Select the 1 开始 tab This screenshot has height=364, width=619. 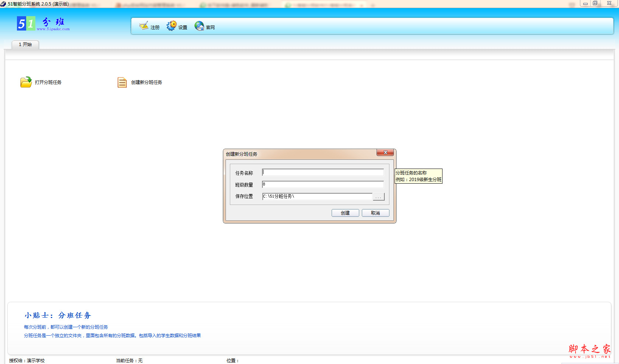(x=25, y=45)
